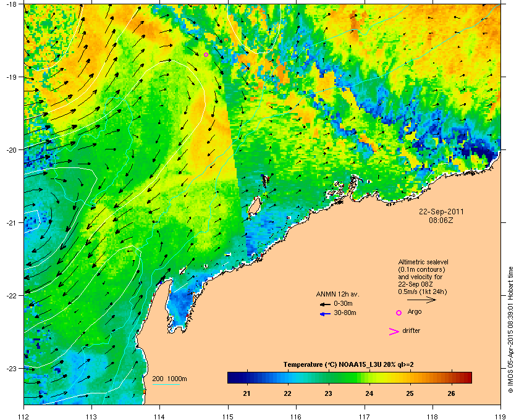The width and height of the screenshot is (519, 420).
Task: Click the '0.5m/s (1kt 24h)' scale text
Action: coord(423,292)
